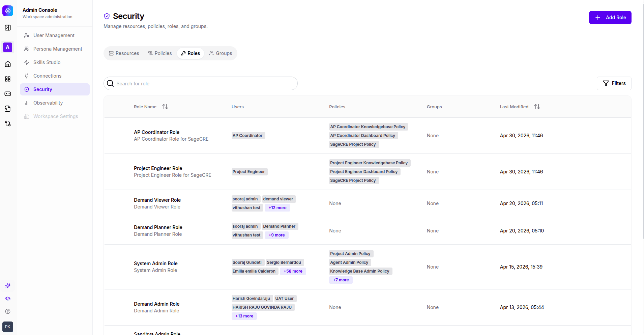Open the workflow branch icon in the left rail
The image size is (644, 335).
(8, 123)
